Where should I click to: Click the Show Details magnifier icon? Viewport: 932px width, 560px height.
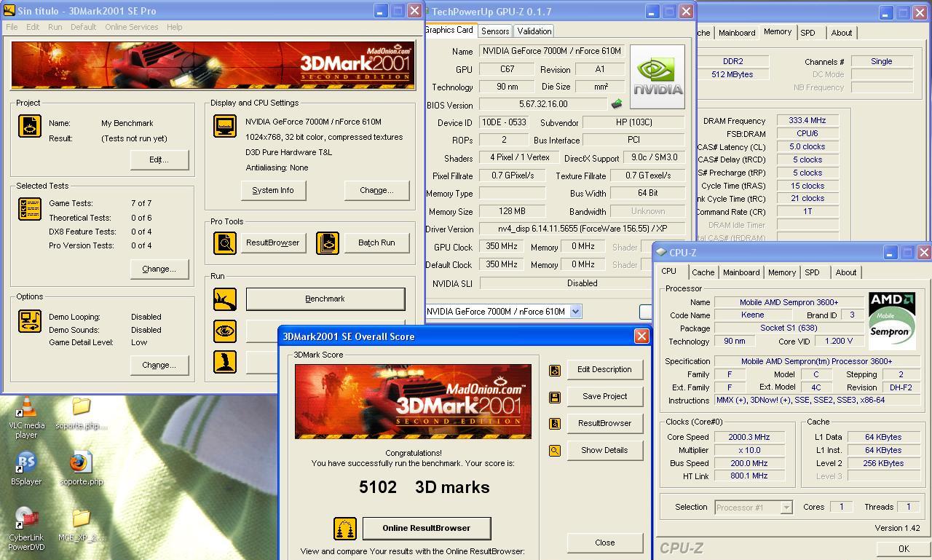pos(555,451)
